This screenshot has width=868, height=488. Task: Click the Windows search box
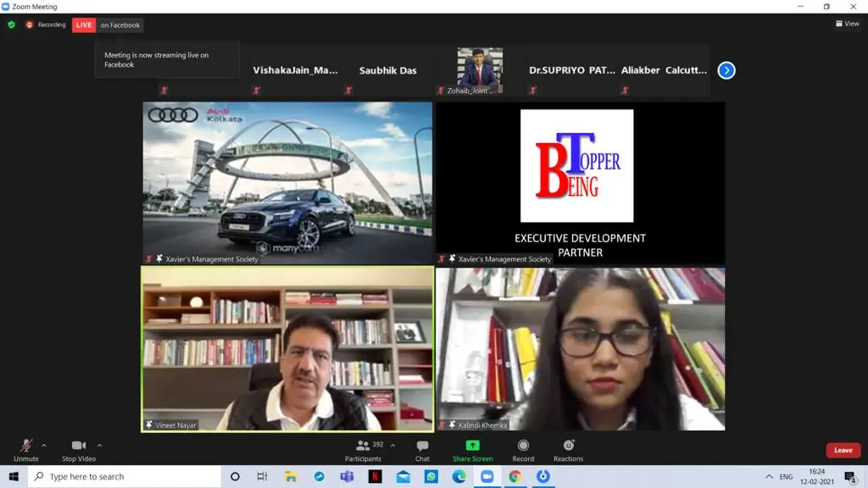(125, 476)
